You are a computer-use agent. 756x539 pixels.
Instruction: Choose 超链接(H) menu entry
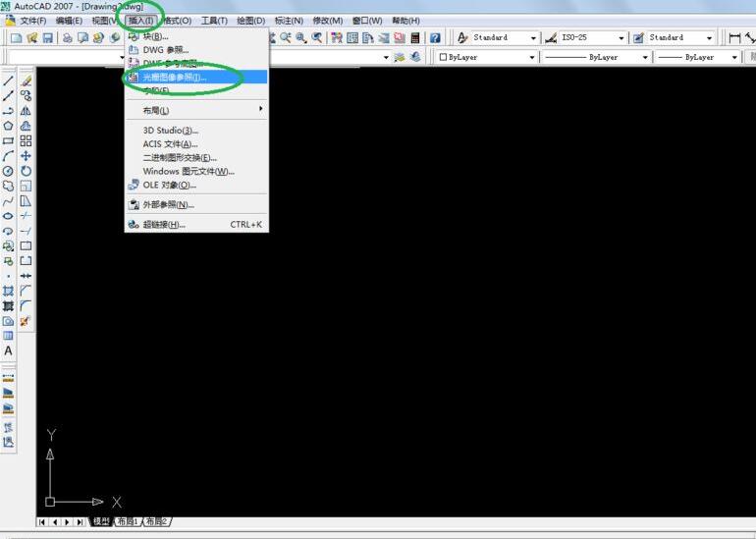coord(196,225)
